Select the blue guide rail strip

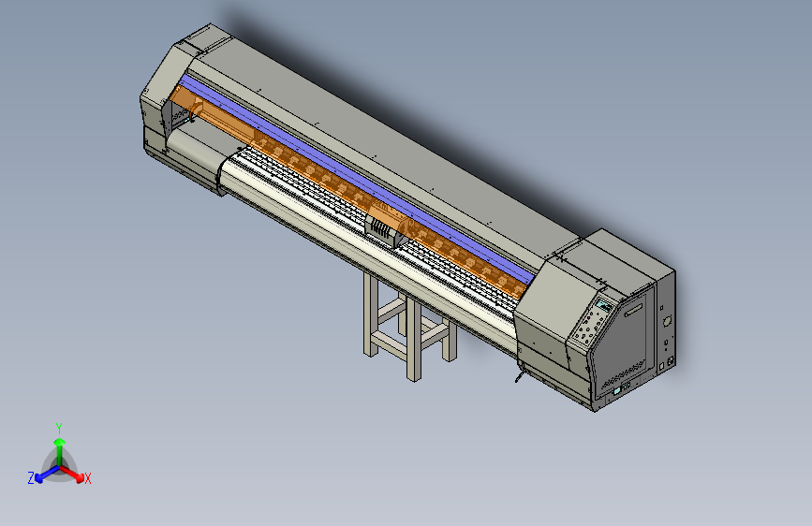[x=358, y=181]
